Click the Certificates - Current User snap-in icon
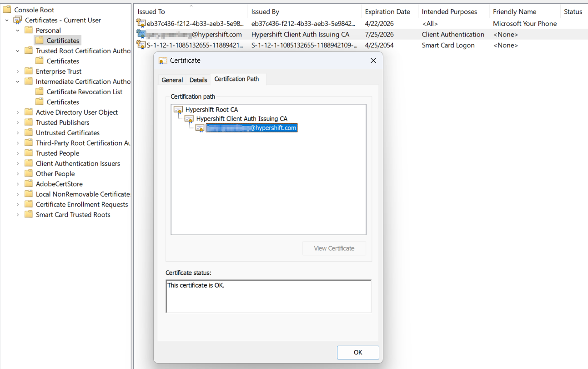This screenshot has height=369, width=588. coord(18,20)
